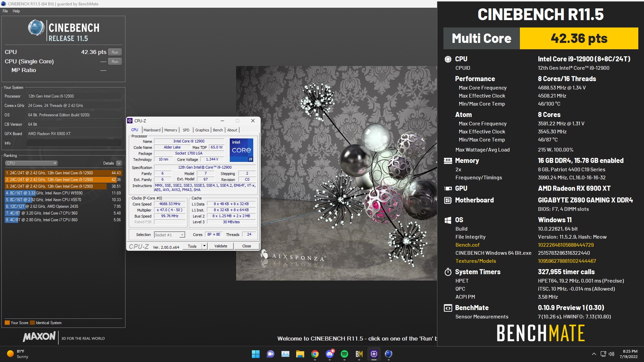
Task: Select Xeon W5590 ranking entry
Action: 63,193
